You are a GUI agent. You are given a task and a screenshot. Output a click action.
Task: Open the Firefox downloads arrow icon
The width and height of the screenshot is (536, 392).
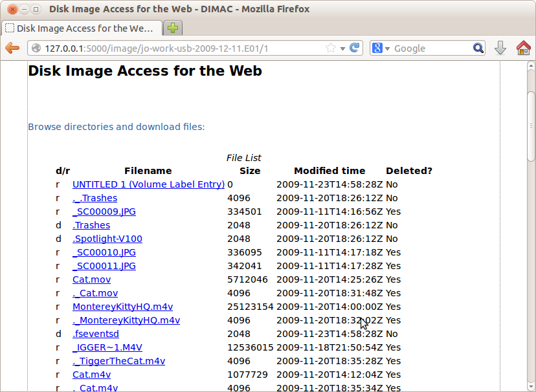point(500,48)
